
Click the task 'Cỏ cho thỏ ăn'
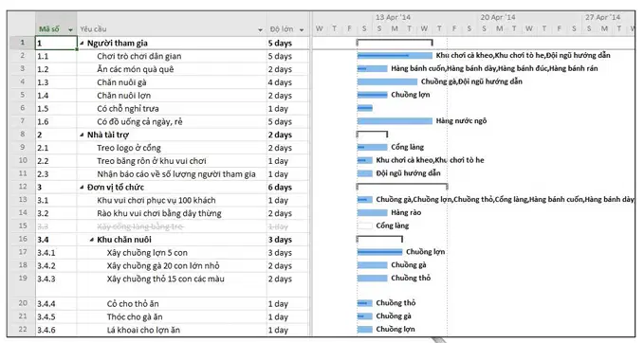pos(133,304)
